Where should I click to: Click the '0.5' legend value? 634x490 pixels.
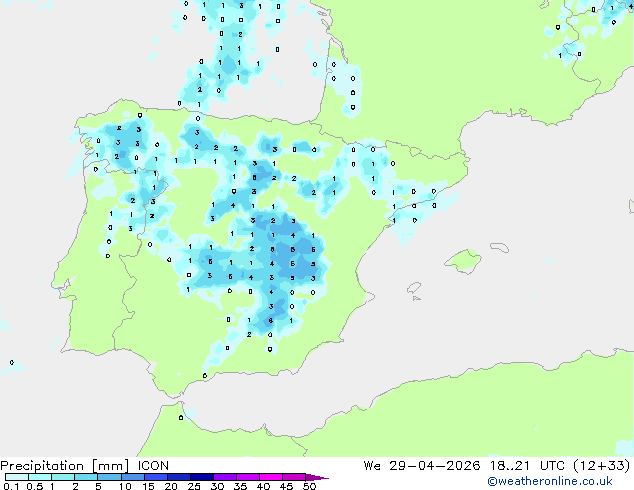coord(34,486)
